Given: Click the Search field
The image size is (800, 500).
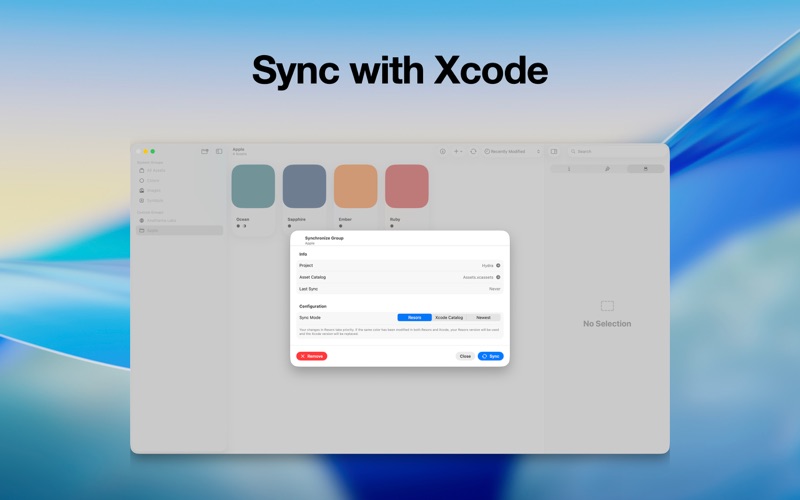Looking at the screenshot, I should (616, 152).
